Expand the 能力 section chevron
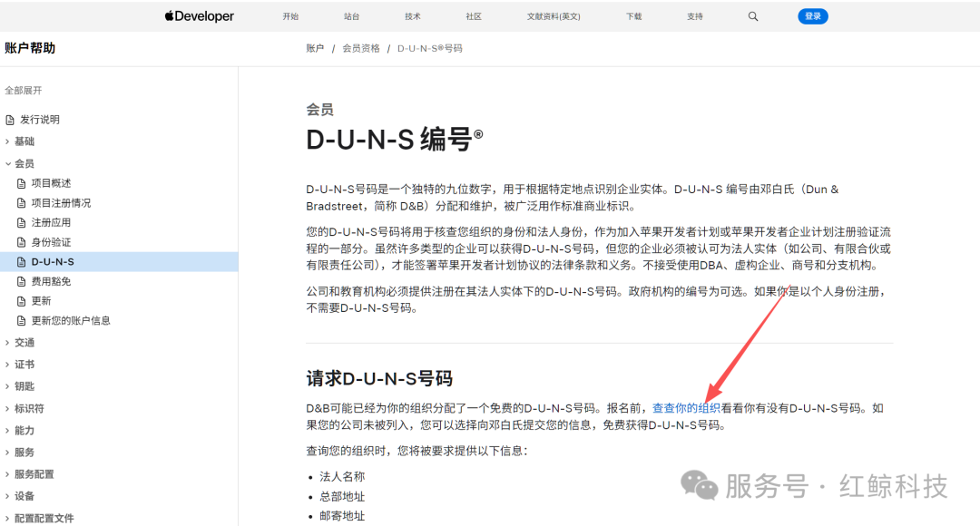The width and height of the screenshot is (980, 526). [7, 431]
